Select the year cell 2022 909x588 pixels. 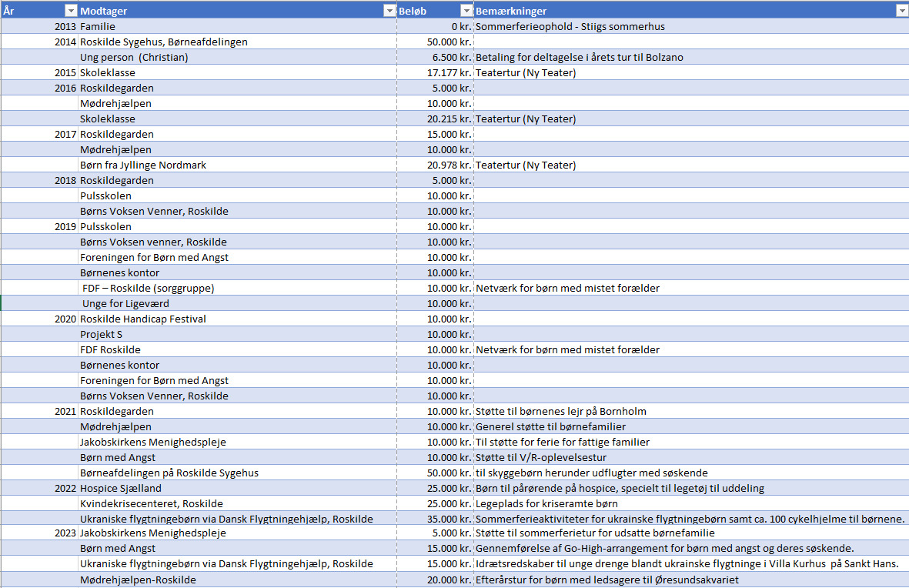[39, 488]
